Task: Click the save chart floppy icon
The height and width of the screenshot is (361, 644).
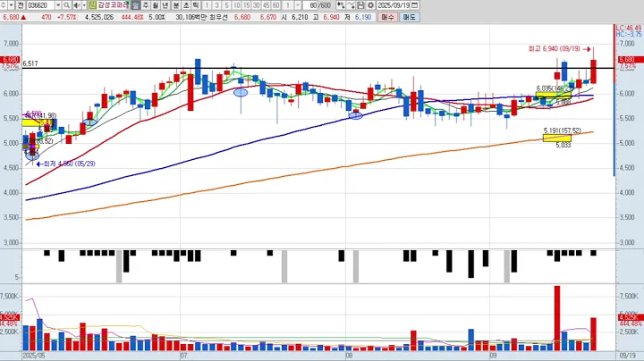Action: [360, 5]
